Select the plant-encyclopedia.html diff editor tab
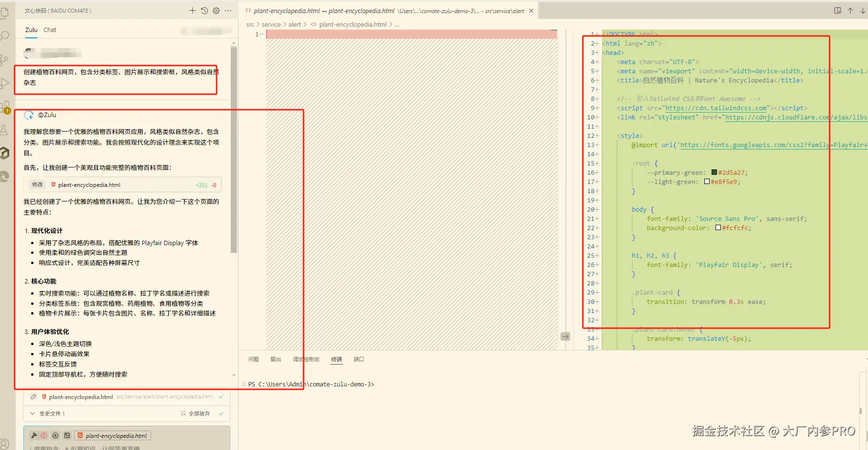 coord(389,11)
